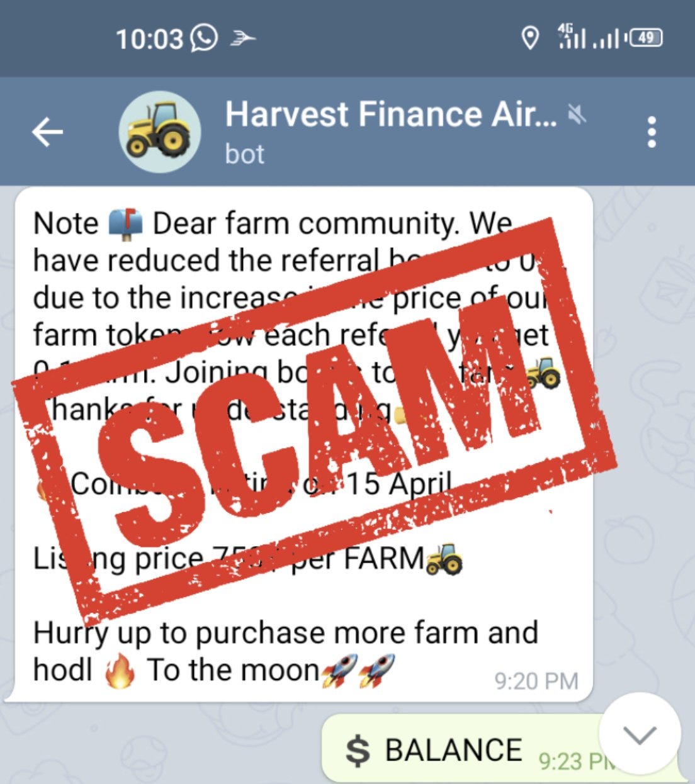The width and height of the screenshot is (695, 784).
Task: Tap the muted speaker icon
Action: [x=577, y=115]
